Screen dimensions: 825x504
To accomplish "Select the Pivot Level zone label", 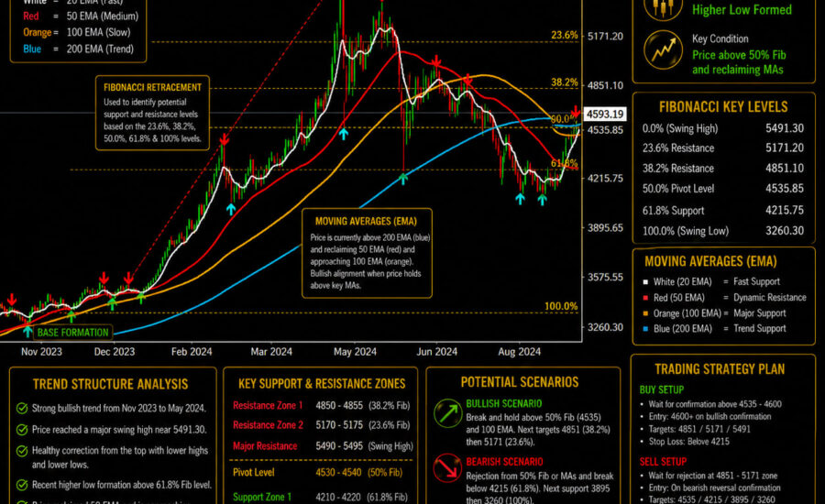I will coord(254,473).
